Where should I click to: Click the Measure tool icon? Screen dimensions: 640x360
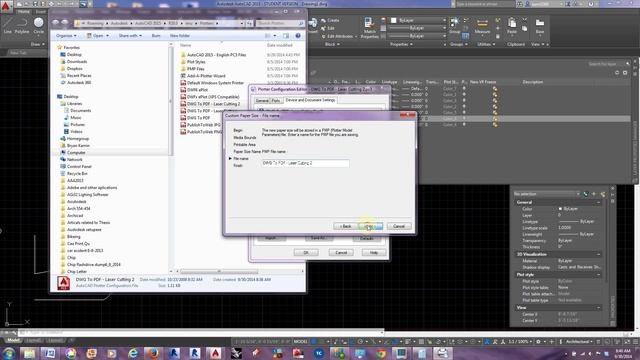tap(482, 26)
